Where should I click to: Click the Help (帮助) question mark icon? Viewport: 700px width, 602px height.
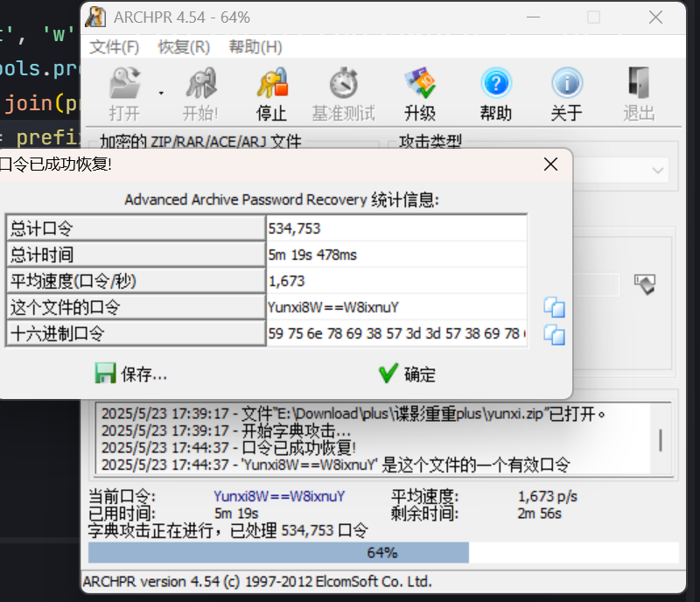pyautogui.click(x=496, y=83)
